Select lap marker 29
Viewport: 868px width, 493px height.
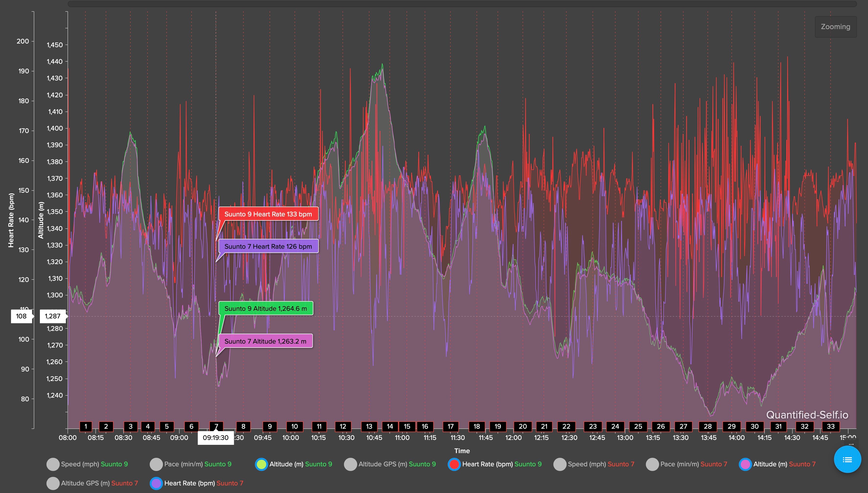[x=732, y=427]
